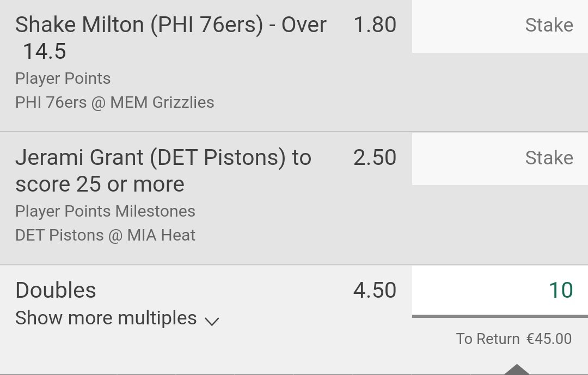588x375 pixels.
Task: Tap the 2.50 odds for Jerami Grant
Action: (x=375, y=158)
